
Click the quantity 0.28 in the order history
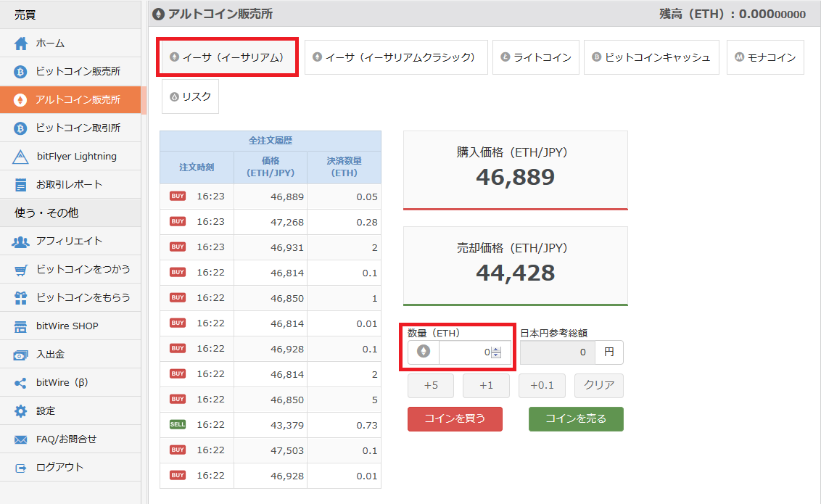(x=367, y=223)
